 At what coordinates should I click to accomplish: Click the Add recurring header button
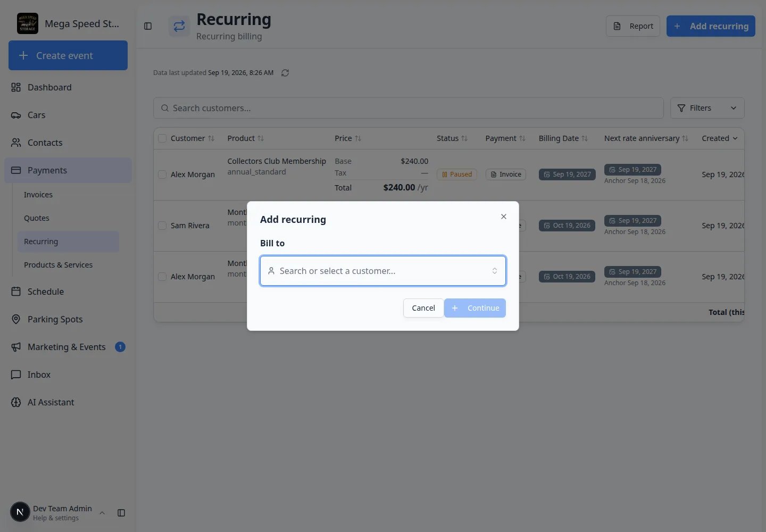tap(711, 26)
